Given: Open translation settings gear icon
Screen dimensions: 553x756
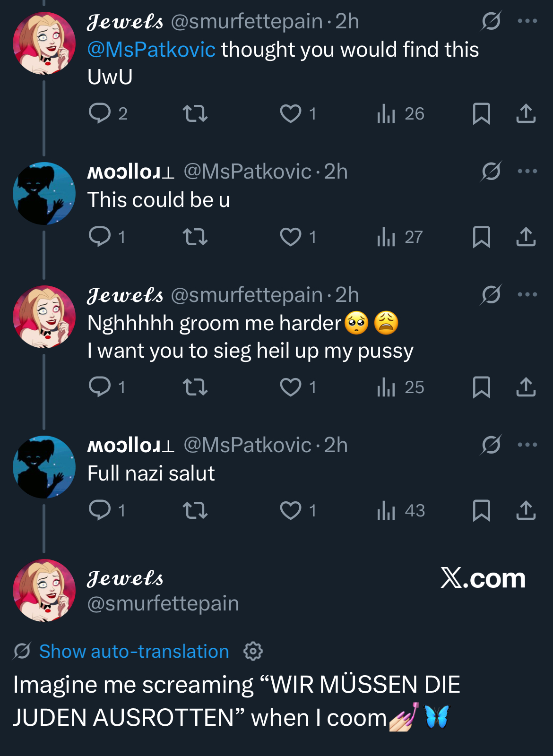Looking at the screenshot, I should point(253,651).
